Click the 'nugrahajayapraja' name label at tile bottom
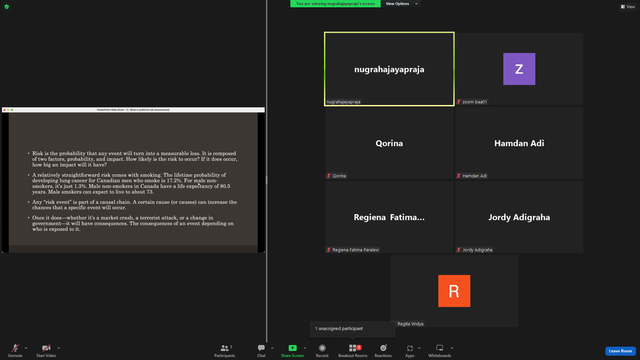 (343, 102)
